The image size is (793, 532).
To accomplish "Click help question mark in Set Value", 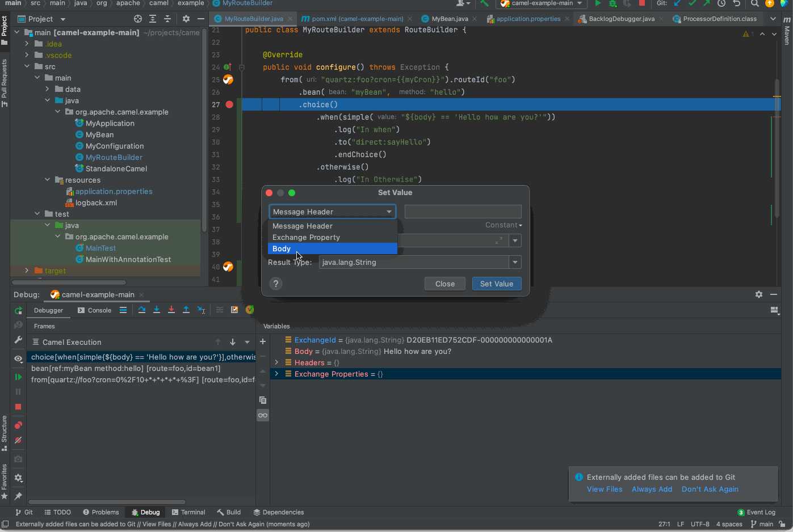I will point(275,284).
